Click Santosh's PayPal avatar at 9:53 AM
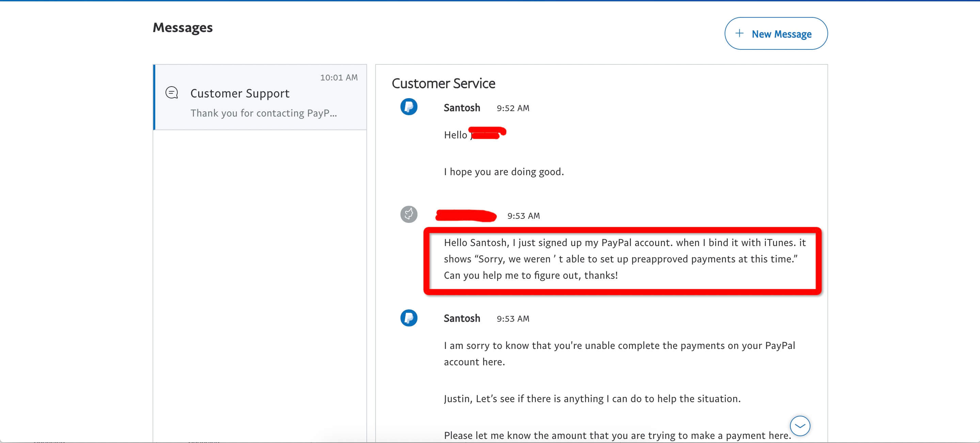This screenshot has height=443, width=980. (409, 318)
